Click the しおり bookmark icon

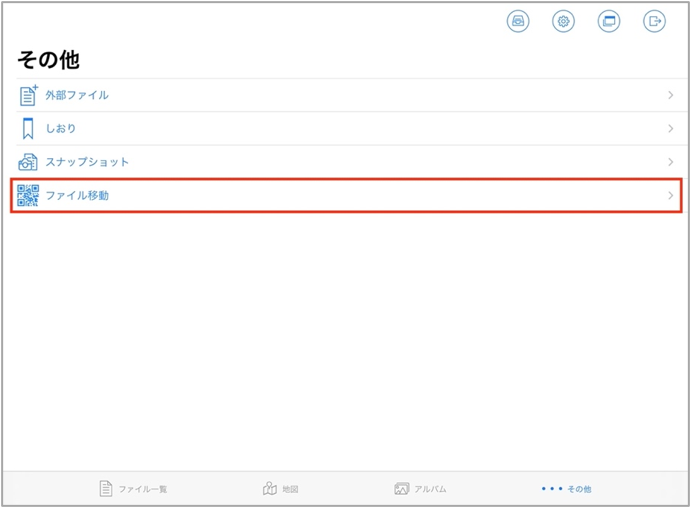tap(28, 129)
